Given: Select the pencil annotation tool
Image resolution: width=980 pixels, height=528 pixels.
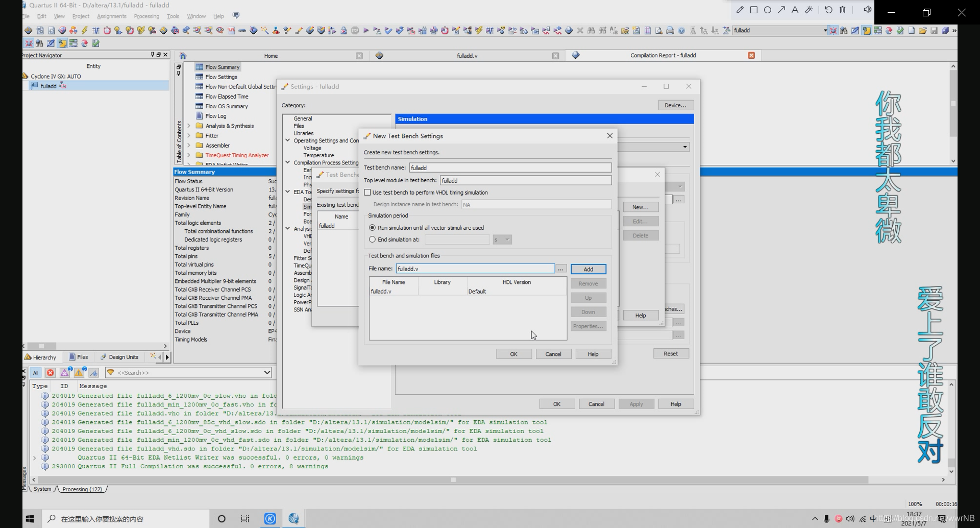Looking at the screenshot, I should pos(740,10).
